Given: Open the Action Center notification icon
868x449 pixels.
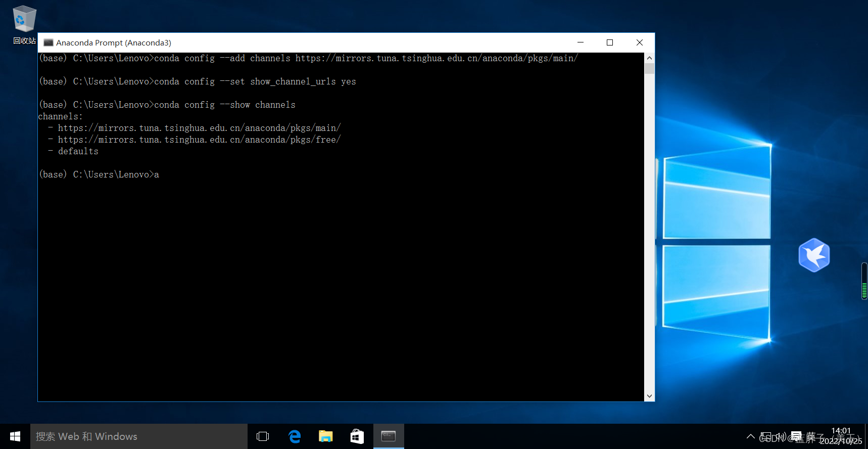Looking at the screenshot, I should pyautogui.click(x=796, y=436).
